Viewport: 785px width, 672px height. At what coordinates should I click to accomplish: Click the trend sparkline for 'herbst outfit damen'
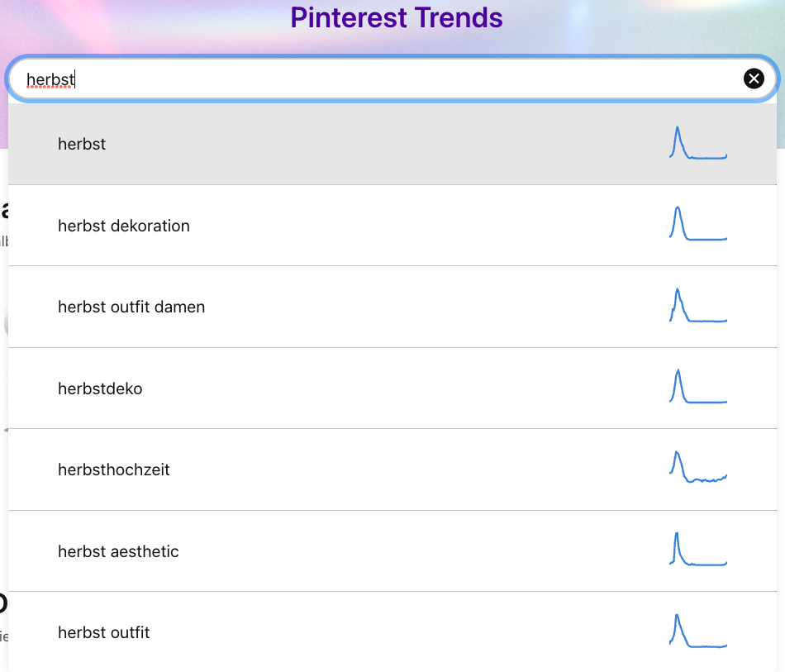[698, 305]
